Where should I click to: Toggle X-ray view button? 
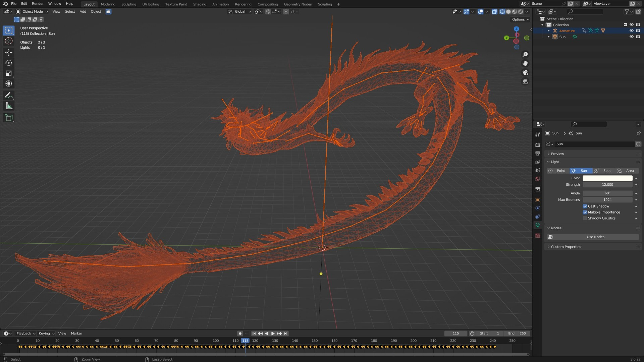[x=494, y=12]
